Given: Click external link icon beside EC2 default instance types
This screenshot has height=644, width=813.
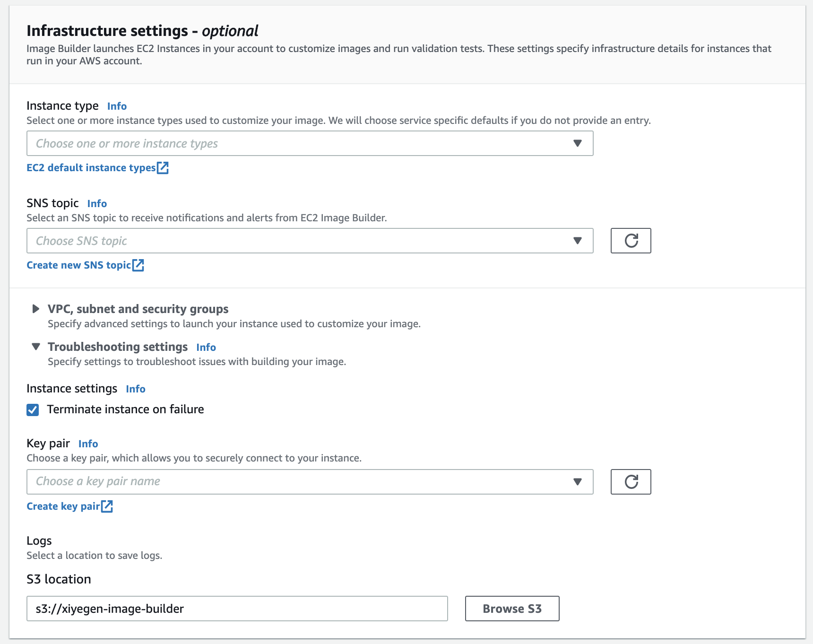Looking at the screenshot, I should pos(163,168).
